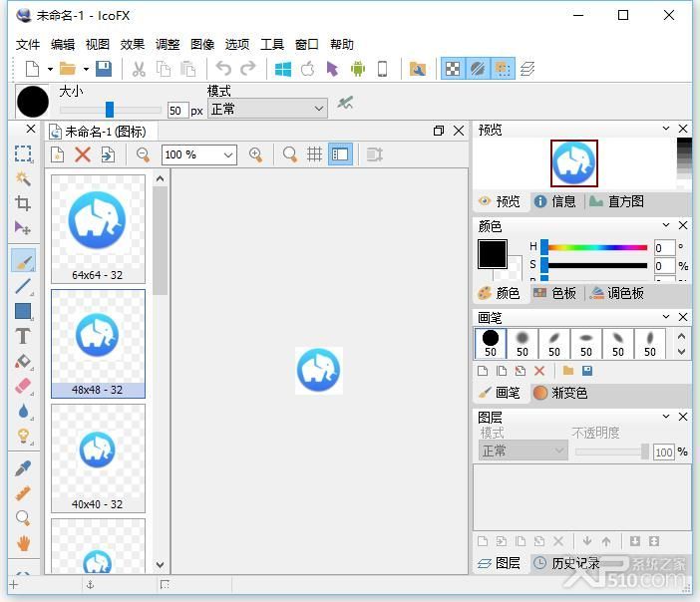The height and width of the screenshot is (602, 700).
Task: Click the brush size slider handle
Action: 110,110
